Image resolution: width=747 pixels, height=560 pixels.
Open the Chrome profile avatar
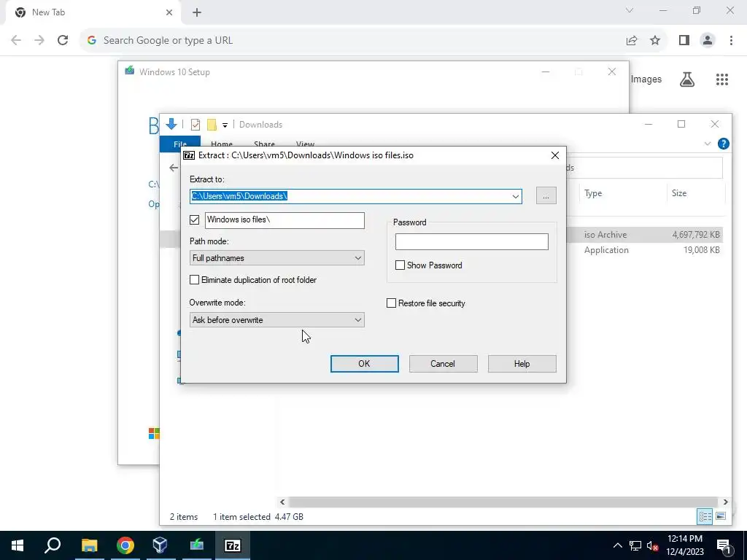708,41
